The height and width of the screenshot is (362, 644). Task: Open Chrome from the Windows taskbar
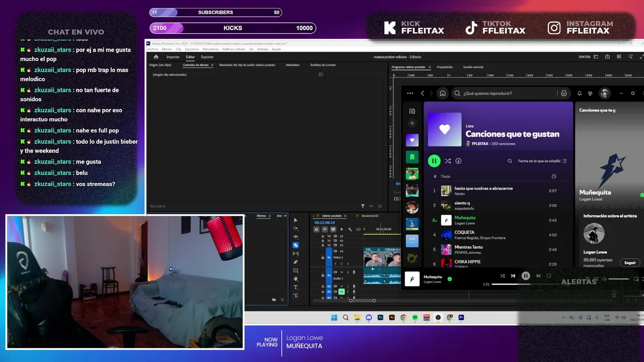404,318
